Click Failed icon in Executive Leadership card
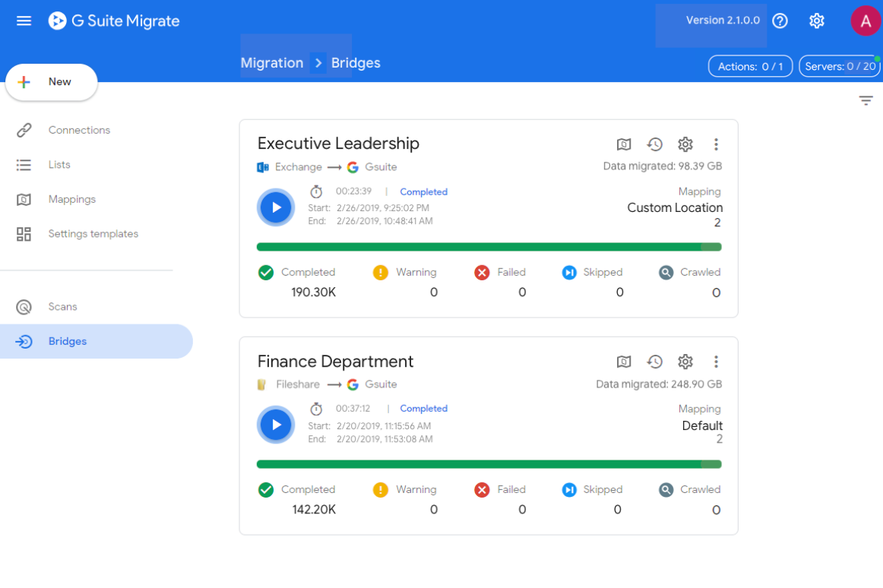Viewport: 883px width, 588px height. pos(482,273)
